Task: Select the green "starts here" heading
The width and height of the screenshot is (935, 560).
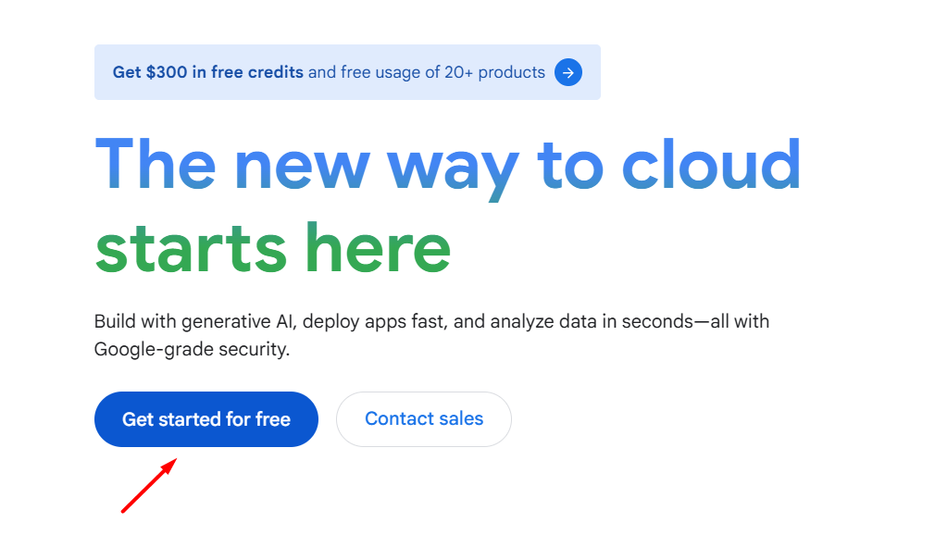Action: coord(273,248)
